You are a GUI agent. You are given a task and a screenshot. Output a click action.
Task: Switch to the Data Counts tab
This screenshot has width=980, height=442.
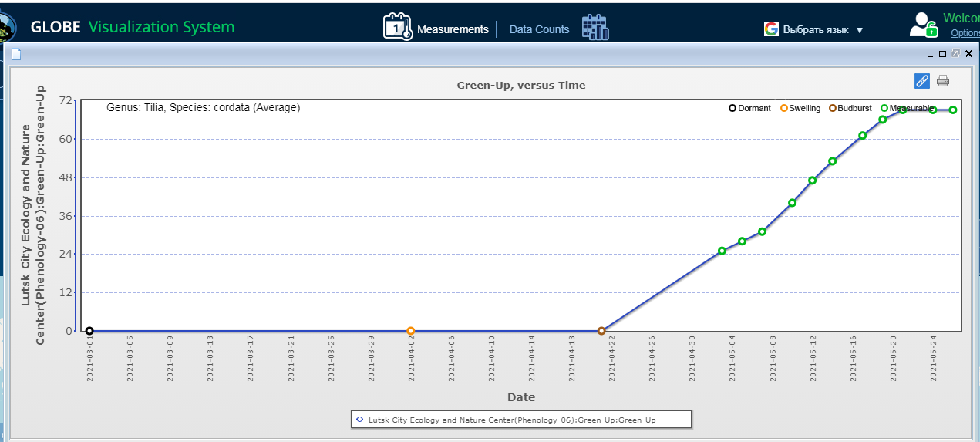coord(539,29)
